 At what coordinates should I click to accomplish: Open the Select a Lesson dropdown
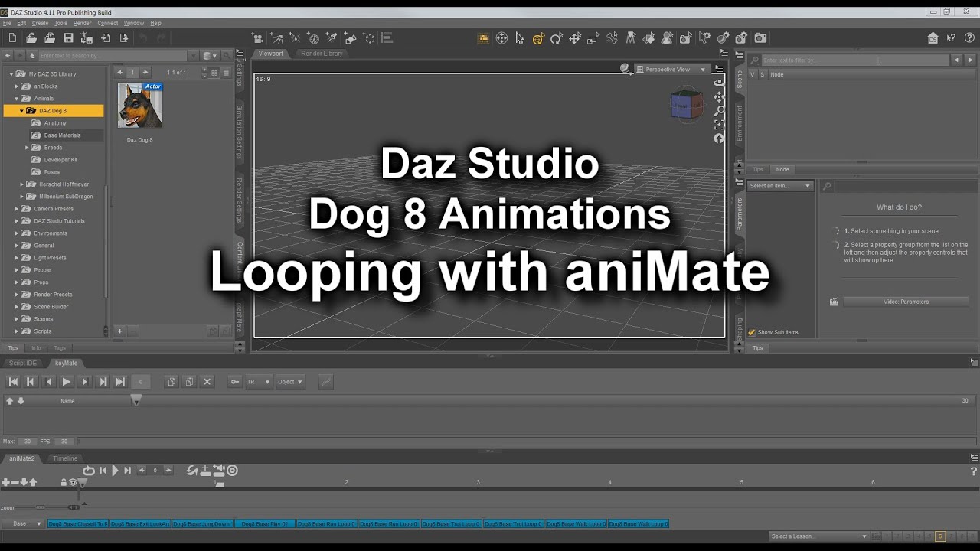click(x=818, y=536)
